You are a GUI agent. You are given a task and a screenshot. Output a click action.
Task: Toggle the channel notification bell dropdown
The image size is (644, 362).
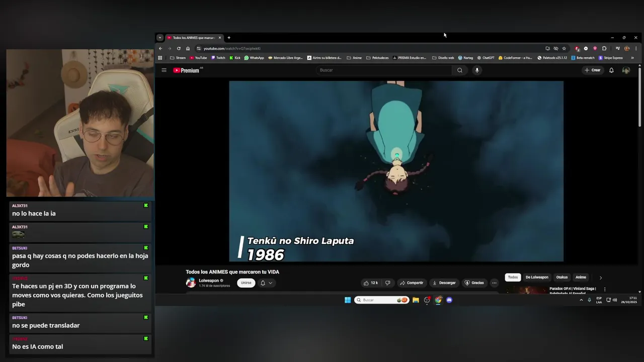[x=266, y=283]
